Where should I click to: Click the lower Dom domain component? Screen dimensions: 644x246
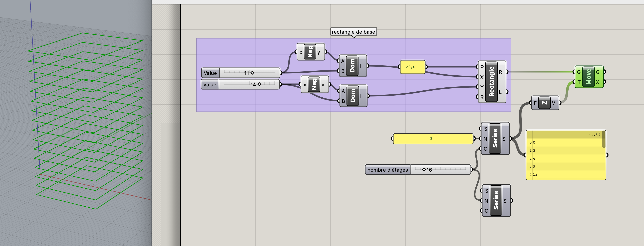coord(353,96)
